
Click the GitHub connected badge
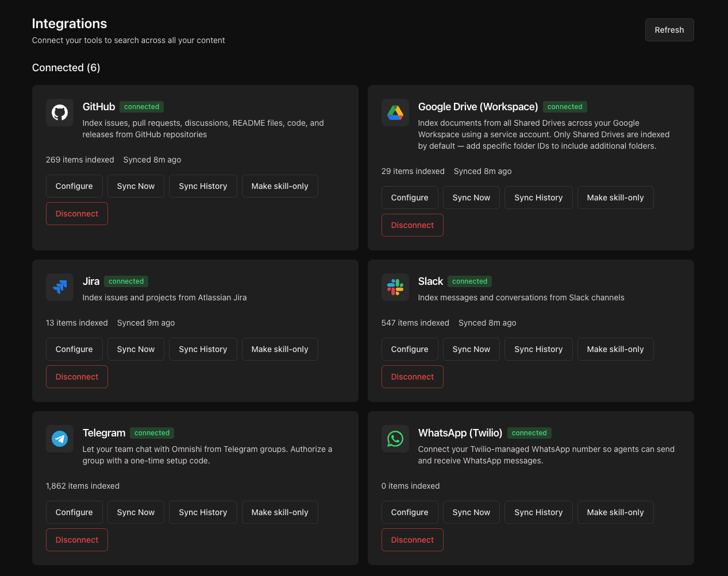pyautogui.click(x=142, y=107)
